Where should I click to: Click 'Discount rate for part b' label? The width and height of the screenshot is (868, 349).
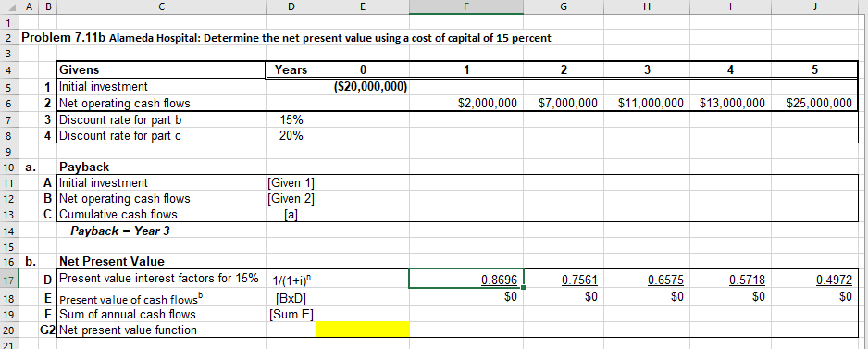[120, 119]
